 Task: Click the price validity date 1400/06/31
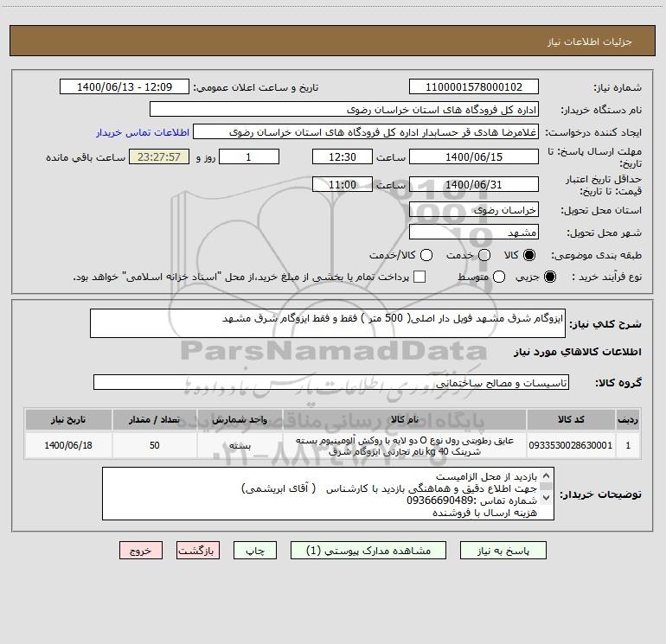click(474, 184)
